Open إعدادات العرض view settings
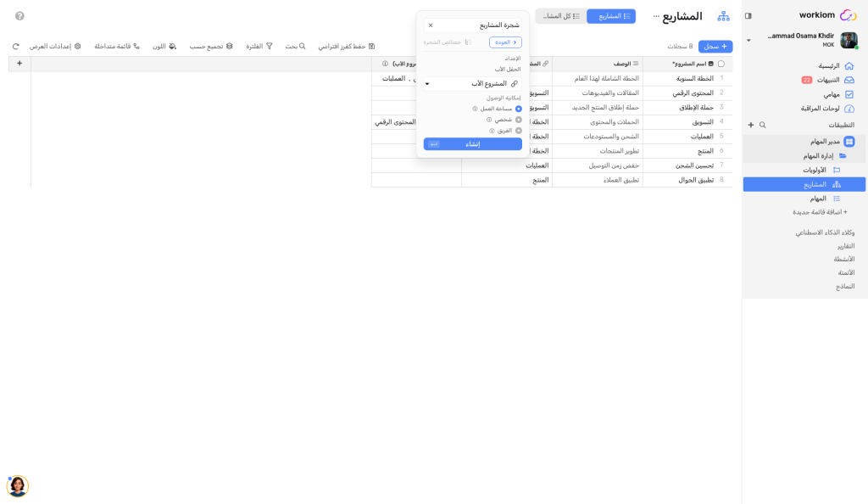 tap(55, 47)
